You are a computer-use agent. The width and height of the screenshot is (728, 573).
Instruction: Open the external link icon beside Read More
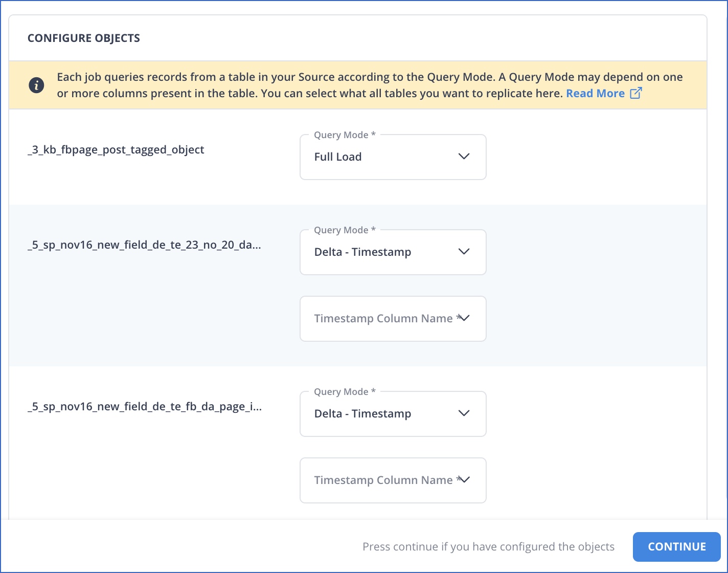635,93
